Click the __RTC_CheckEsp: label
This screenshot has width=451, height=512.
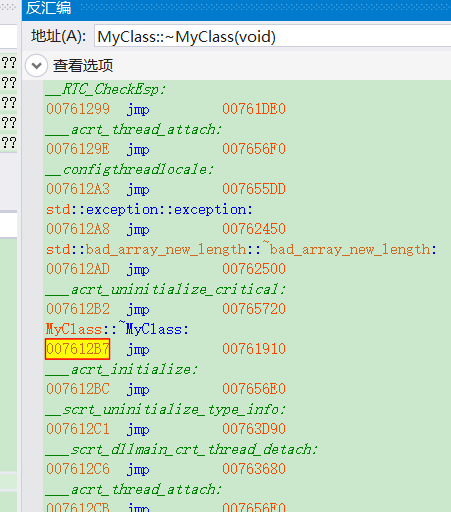105,89
